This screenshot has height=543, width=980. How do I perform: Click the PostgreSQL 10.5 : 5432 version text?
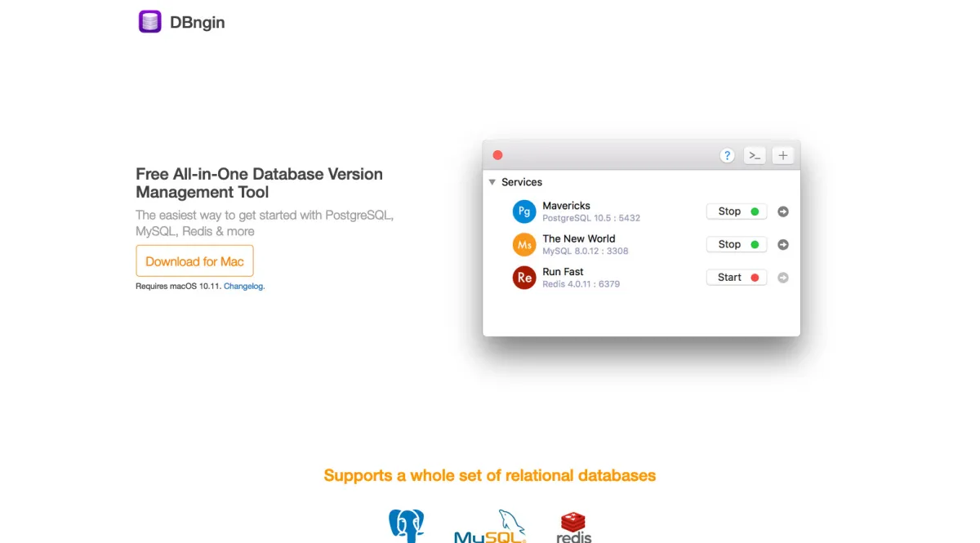coord(591,218)
